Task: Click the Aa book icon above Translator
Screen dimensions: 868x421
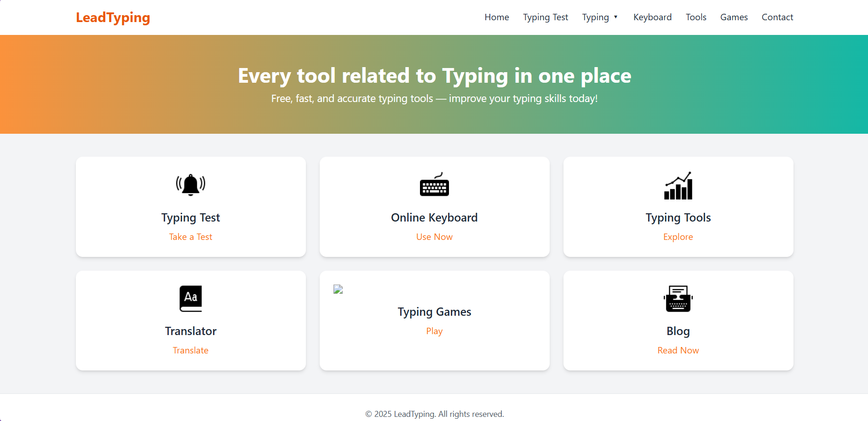Action: [190, 299]
